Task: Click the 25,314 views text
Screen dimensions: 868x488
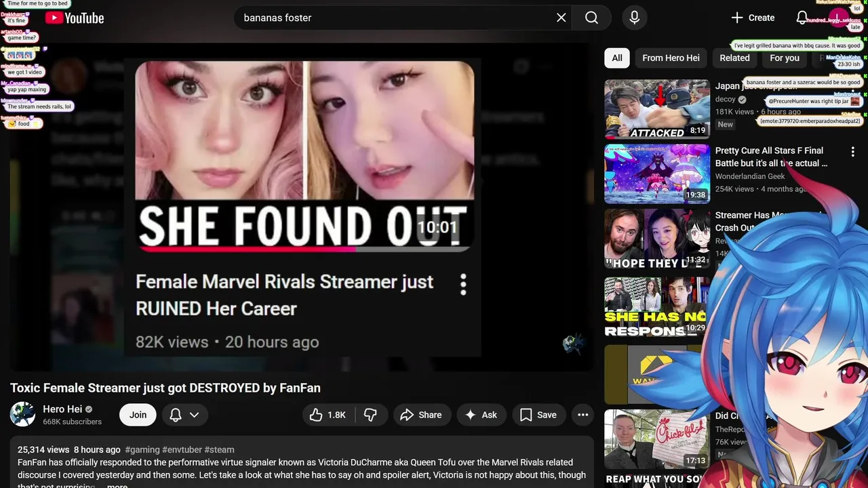Action: click(43, 449)
